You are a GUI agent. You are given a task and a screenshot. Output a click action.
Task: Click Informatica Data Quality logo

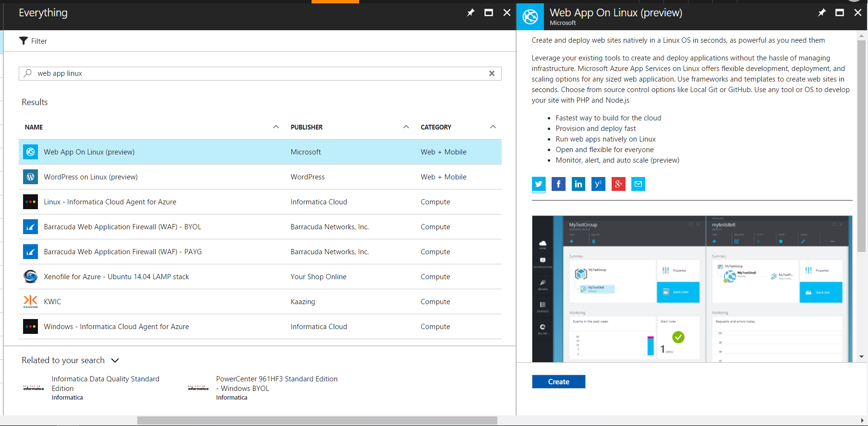(34, 388)
